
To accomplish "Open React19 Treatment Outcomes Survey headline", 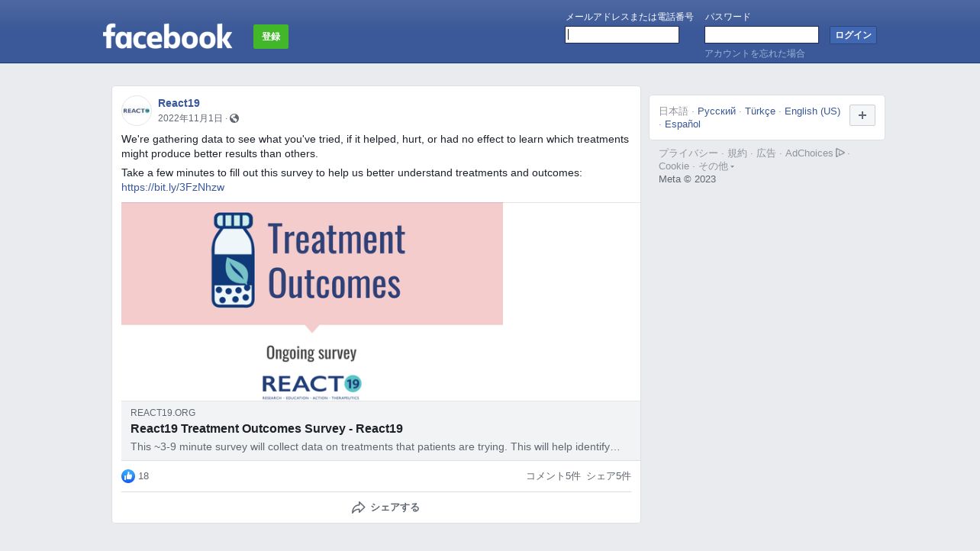I will coord(266,428).
